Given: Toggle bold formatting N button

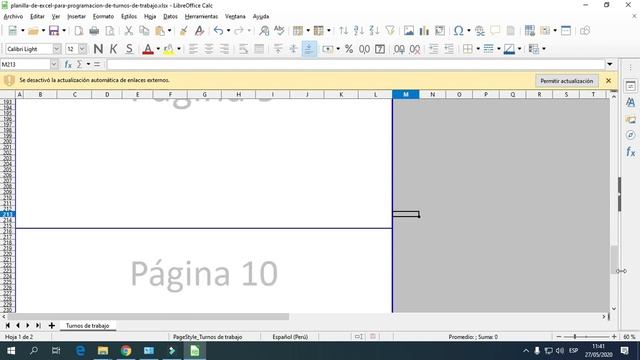Looking at the screenshot, I should 98,49.
